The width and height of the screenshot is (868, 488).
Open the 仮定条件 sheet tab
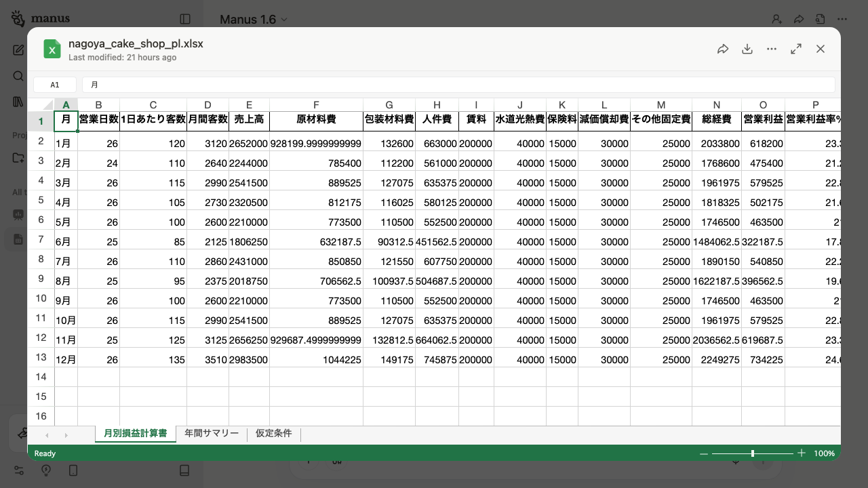pyautogui.click(x=273, y=433)
